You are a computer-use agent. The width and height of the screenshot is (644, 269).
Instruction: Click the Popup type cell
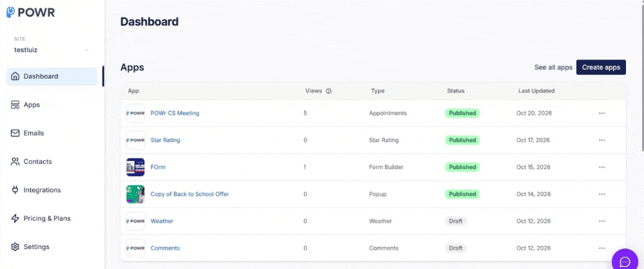coord(377,194)
